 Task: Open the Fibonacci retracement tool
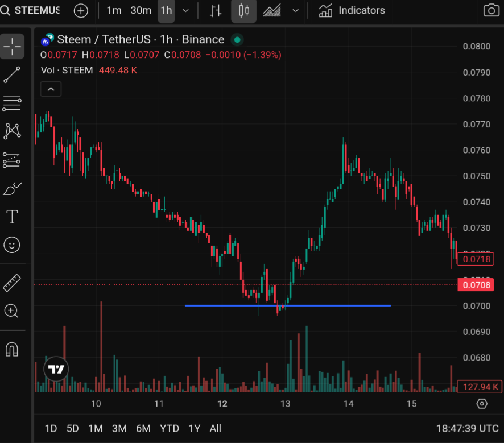(12, 103)
